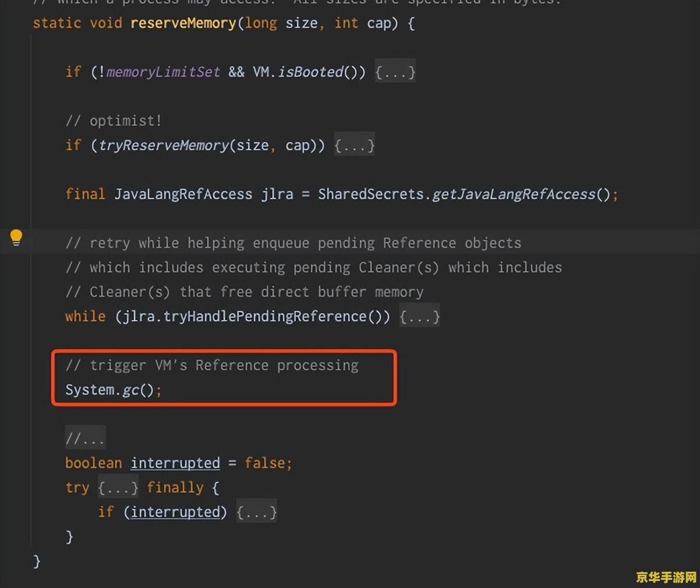Click the '// optimist!' comment line
Viewport: 700px width, 588px height.
coord(114,121)
